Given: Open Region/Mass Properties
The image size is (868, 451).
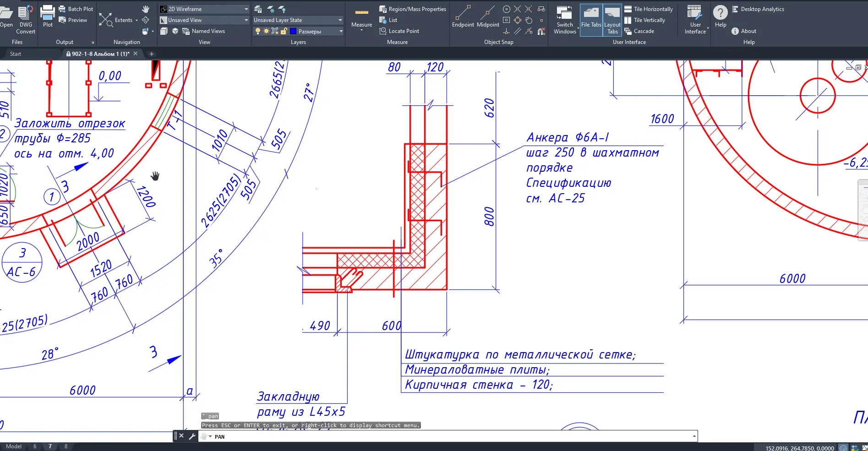Looking at the screenshot, I should [x=412, y=9].
